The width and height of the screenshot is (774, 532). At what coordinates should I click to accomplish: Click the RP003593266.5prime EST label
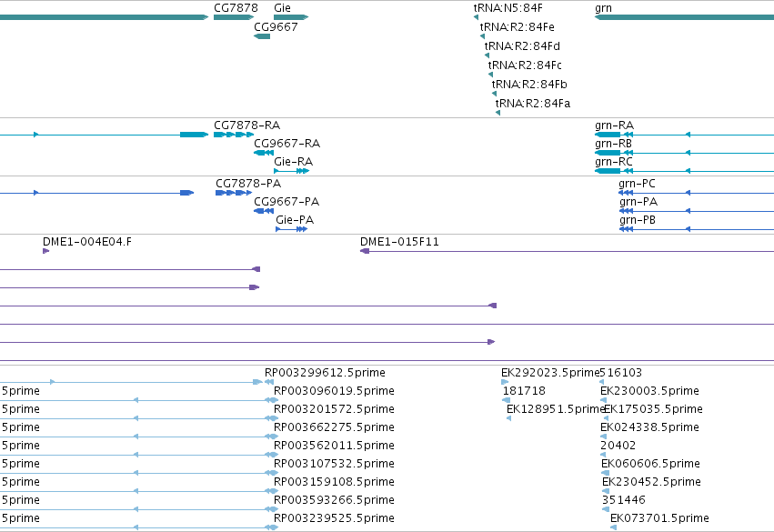(334, 500)
